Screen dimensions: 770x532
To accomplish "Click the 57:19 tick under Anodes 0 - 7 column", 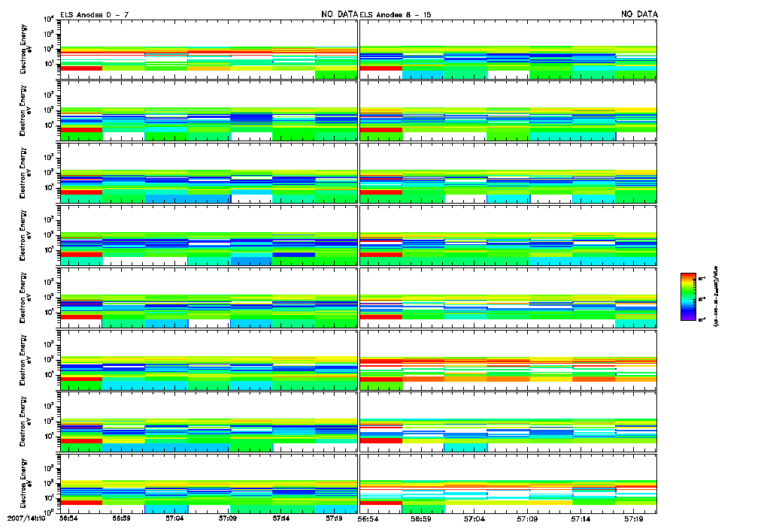I will tap(335, 518).
